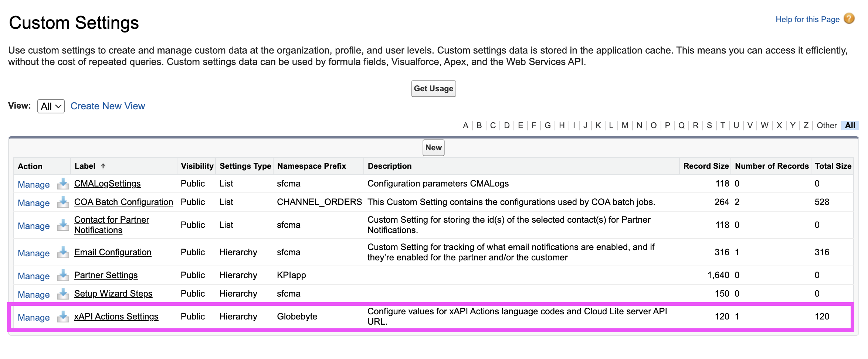The height and width of the screenshot is (359, 868).
Task: Click download icon beside Email Configuration
Action: (63, 252)
